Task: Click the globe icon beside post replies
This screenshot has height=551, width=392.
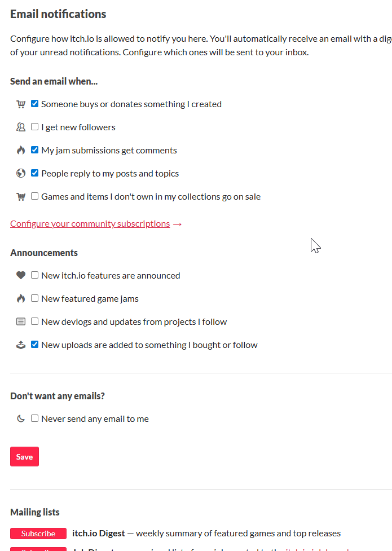Action: point(21,173)
